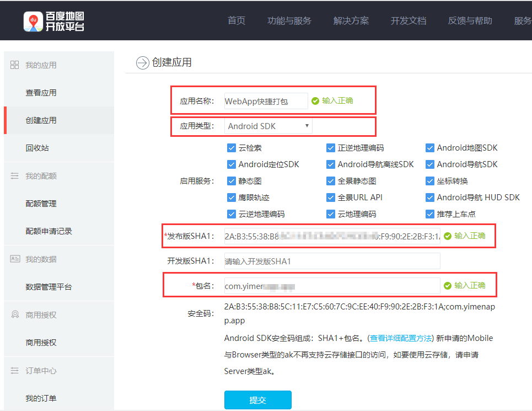Select 配额管理 in the sidebar
Screen dimensions: 532x411
tap(41, 204)
